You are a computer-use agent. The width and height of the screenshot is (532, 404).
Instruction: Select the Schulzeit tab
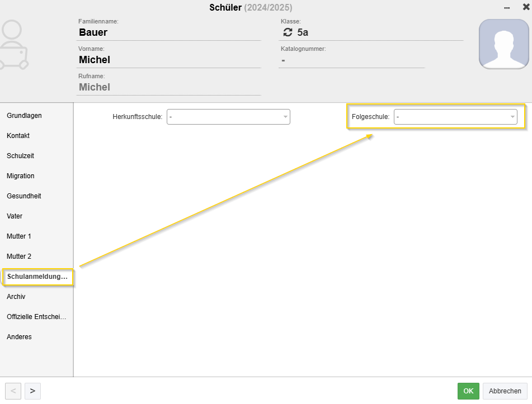tap(20, 156)
